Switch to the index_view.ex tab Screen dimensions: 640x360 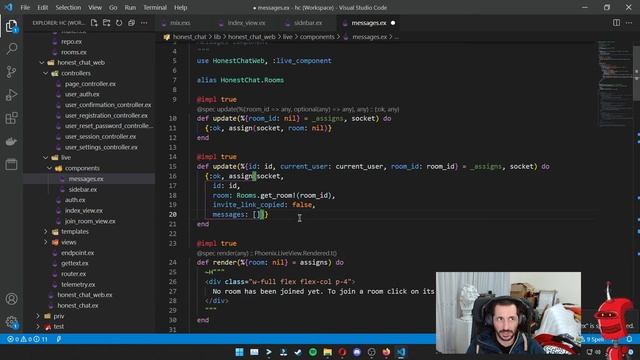(246, 23)
